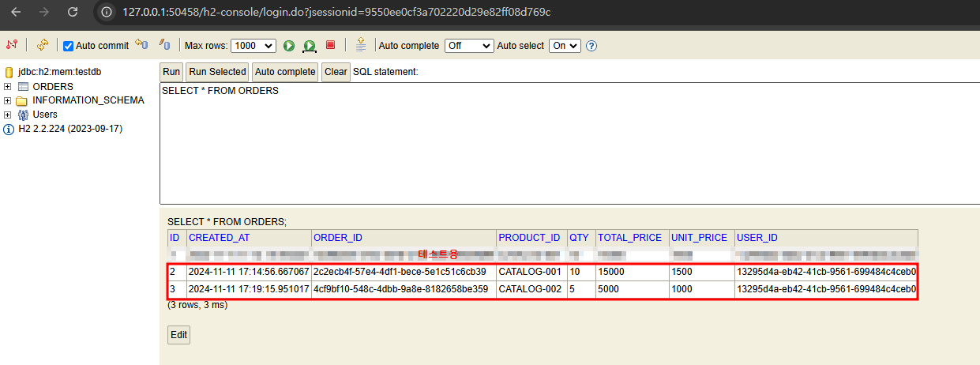Select jdbc:h2:mem:testdb connection label
This screenshot has width=980, height=365.
point(60,72)
